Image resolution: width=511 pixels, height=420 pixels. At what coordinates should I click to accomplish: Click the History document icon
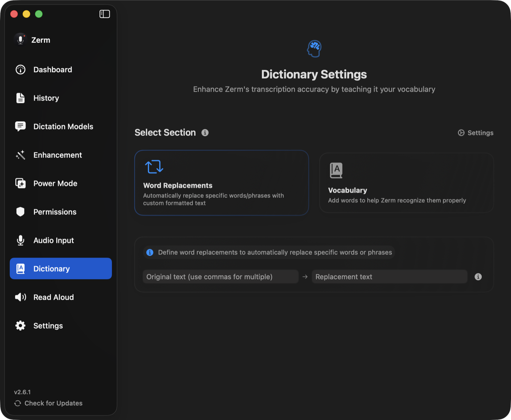click(x=20, y=98)
